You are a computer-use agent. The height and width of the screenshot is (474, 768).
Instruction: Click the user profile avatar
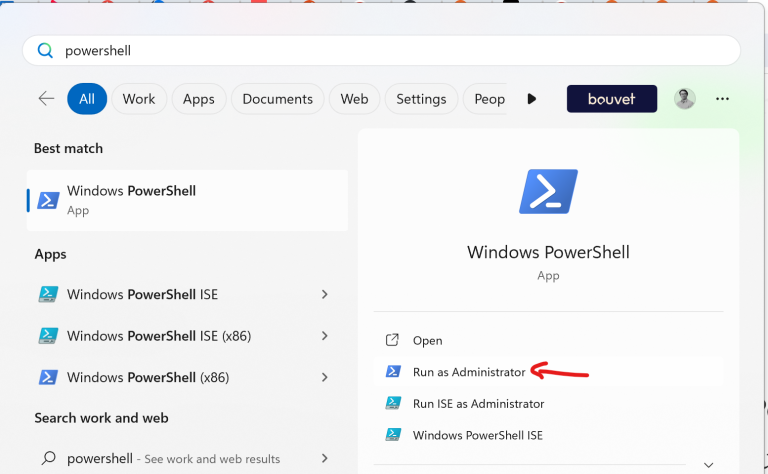click(x=684, y=98)
